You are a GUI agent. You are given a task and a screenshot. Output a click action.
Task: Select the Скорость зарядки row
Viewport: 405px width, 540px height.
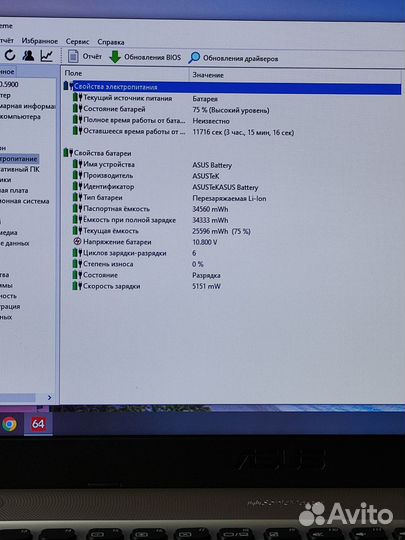[232, 286]
